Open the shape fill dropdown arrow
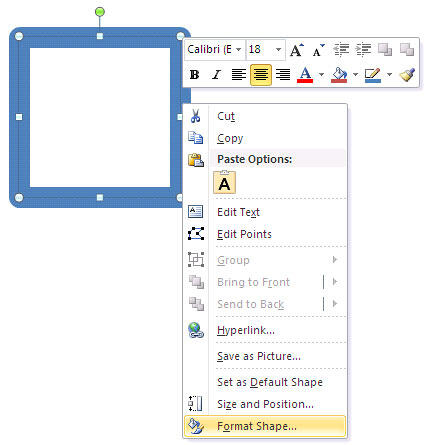The image size is (424, 445). (355, 75)
